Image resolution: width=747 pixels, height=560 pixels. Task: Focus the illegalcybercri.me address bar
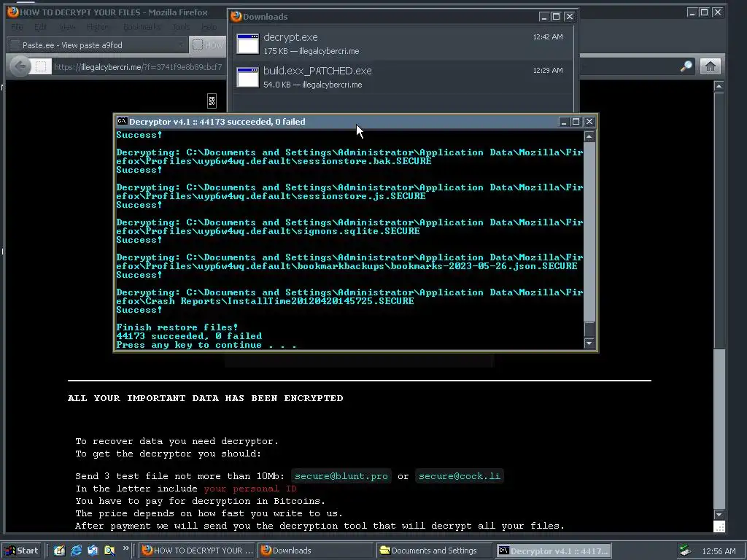138,66
